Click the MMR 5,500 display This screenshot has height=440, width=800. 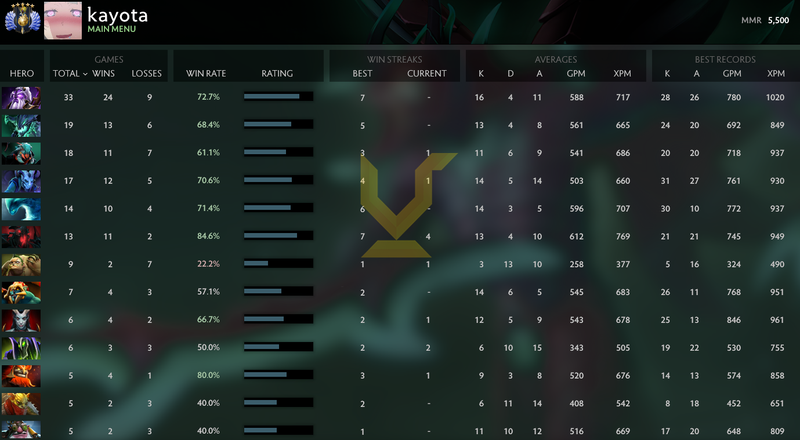765,20
